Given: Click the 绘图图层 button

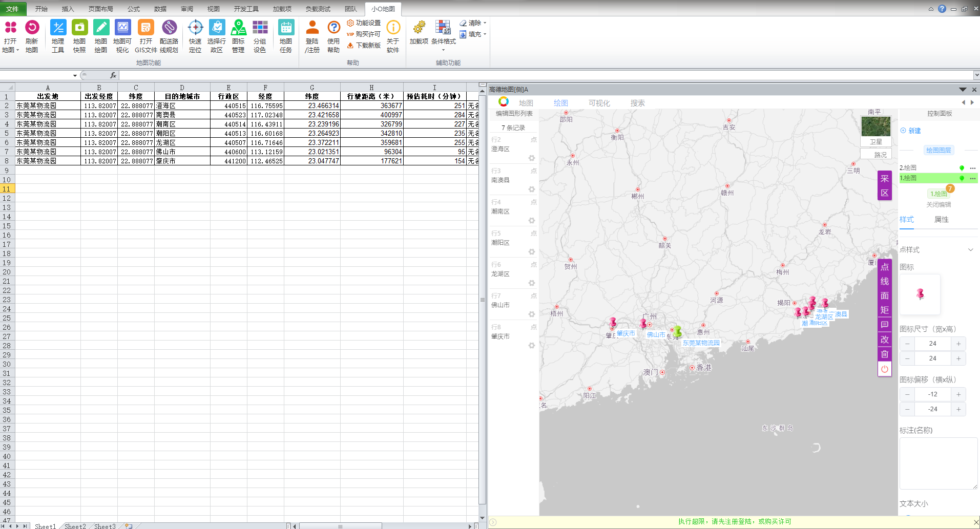Looking at the screenshot, I should click(x=939, y=150).
